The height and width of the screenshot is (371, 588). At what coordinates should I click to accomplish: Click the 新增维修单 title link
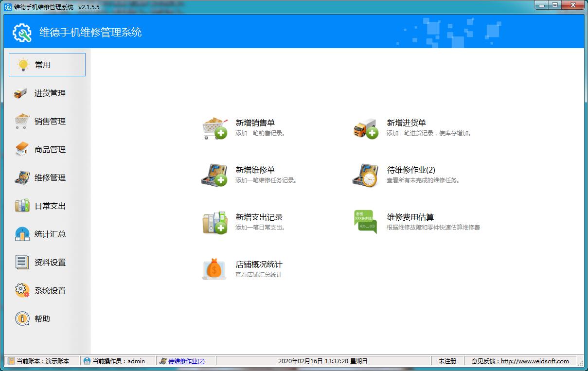(255, 170)
